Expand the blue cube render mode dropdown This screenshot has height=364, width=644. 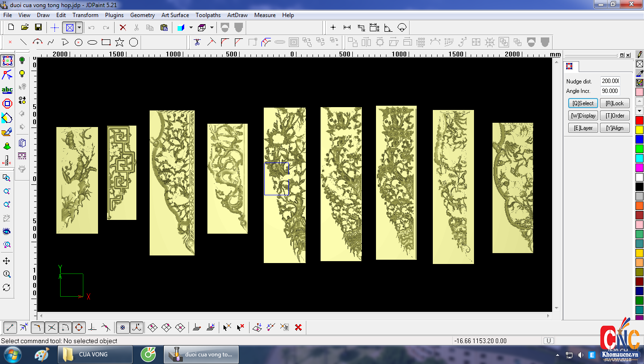pos(191,27)
